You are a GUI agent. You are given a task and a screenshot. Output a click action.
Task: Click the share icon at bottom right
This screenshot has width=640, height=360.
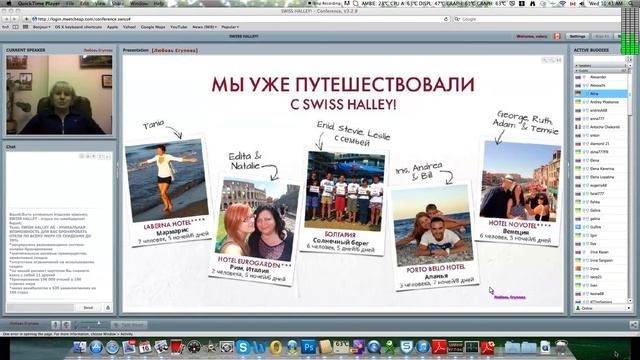coord(633,325)
